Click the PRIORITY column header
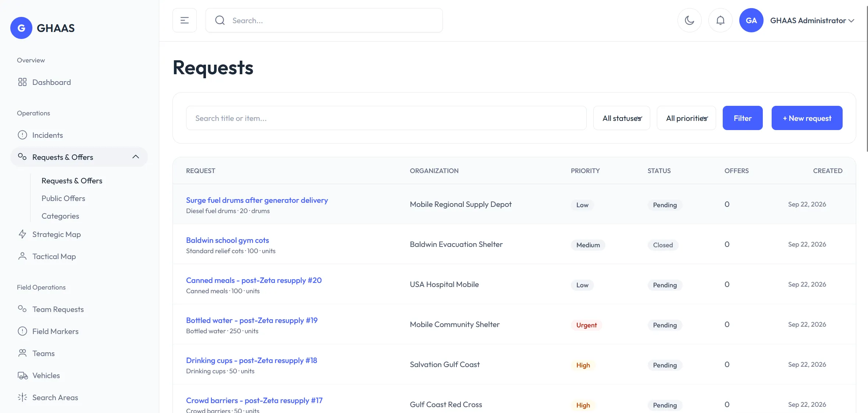Screen dimensions: 868x413 click(585, 171)
